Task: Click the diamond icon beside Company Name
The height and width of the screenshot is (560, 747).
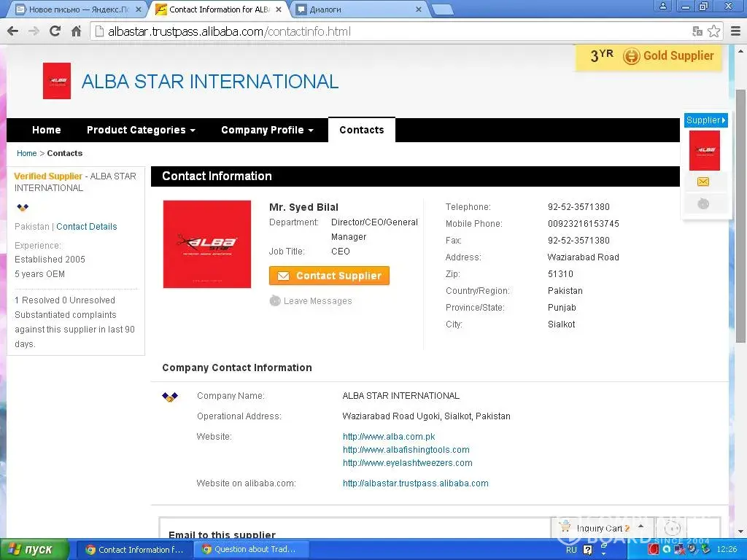Action: 170,397
